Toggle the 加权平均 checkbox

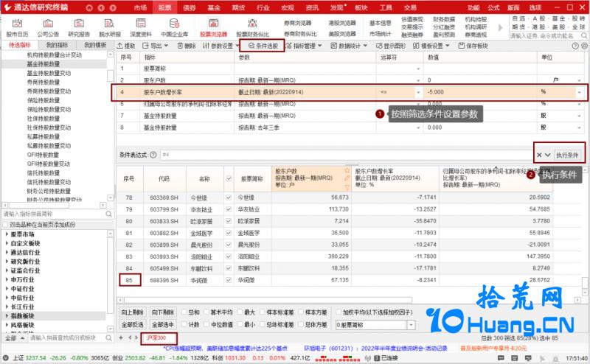pyautogui.click(x=339, y=312)
